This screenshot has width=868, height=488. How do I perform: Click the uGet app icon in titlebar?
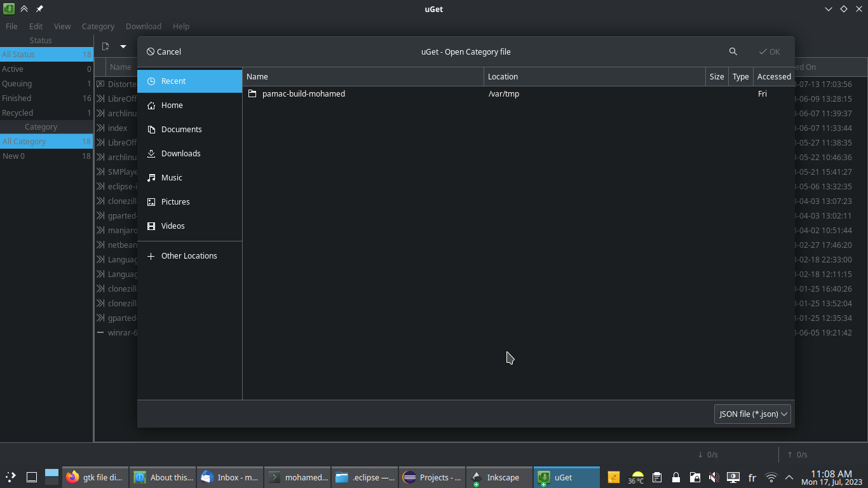[8, 9]
